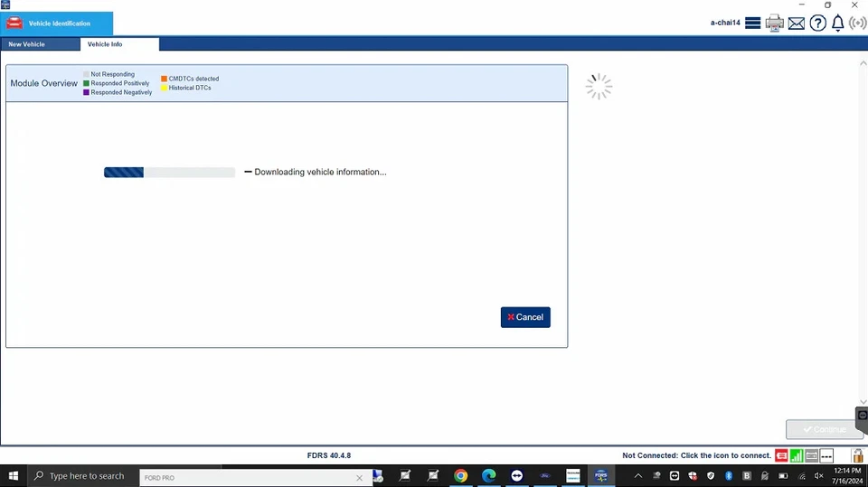The image size is (868, 487).
Task: Click the download progress bar
Action: point(169,172)
